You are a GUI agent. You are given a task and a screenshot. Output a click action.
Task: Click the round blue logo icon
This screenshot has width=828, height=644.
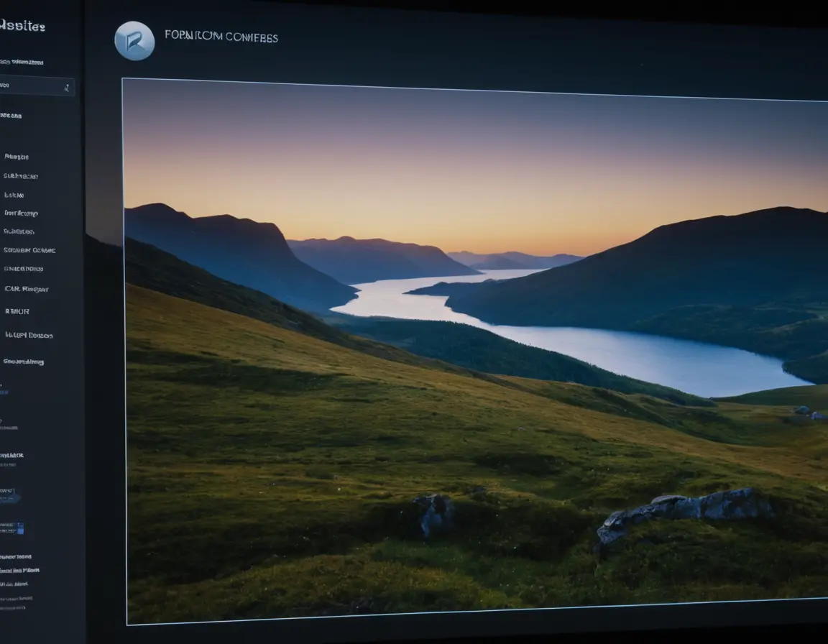tap(134, 41)
